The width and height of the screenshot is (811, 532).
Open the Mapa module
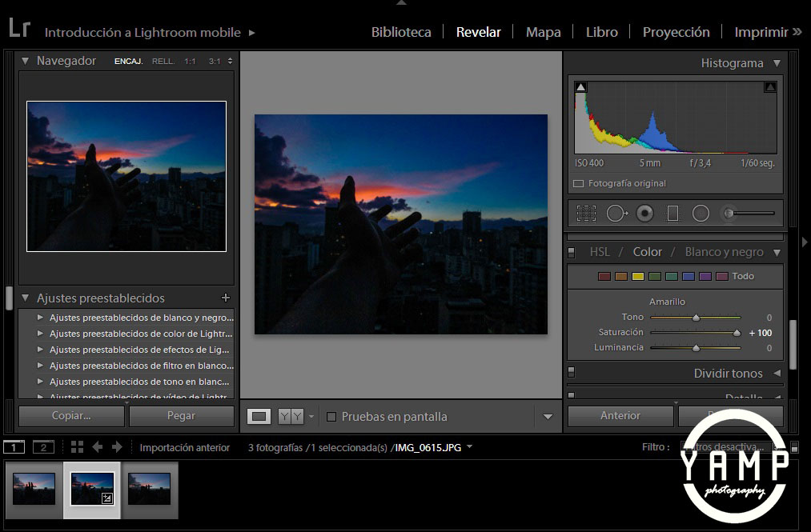(543, 32)
